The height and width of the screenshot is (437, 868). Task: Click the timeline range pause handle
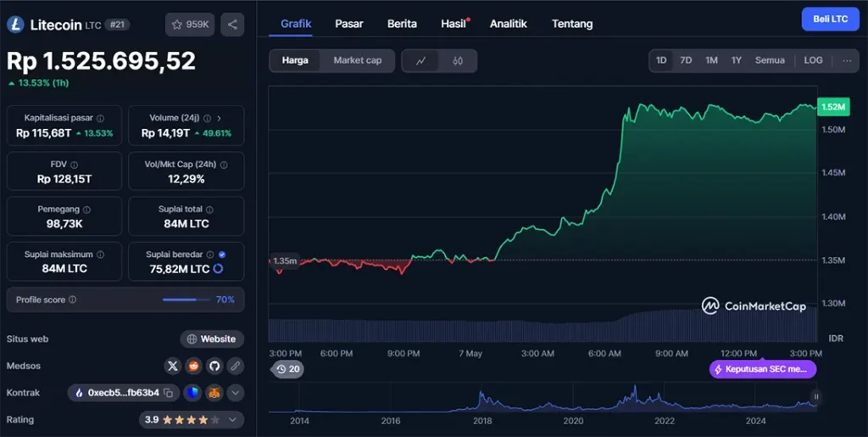[816, 396]
